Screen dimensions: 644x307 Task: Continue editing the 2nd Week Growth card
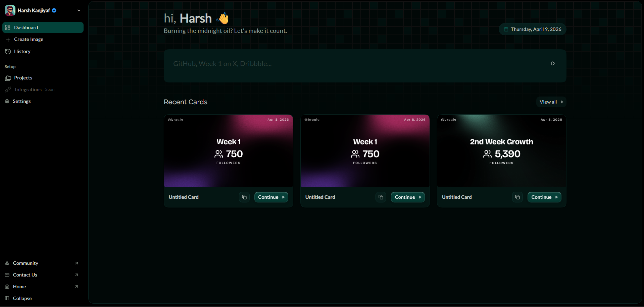(x=544, y=197)
